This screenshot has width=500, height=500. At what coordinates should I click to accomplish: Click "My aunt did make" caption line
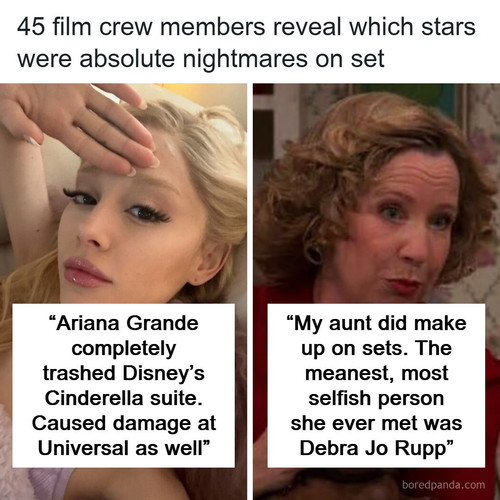(380, 323)
